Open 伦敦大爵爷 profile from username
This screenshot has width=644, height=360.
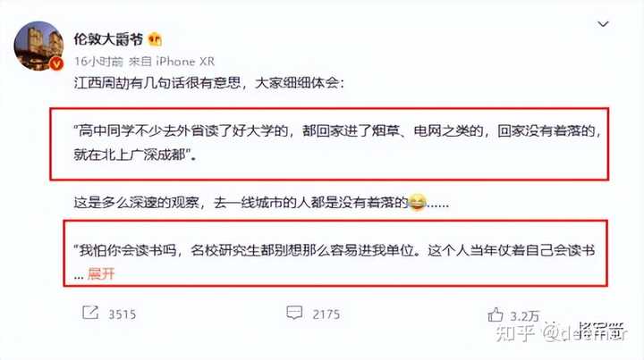click(x=108, y=39)
